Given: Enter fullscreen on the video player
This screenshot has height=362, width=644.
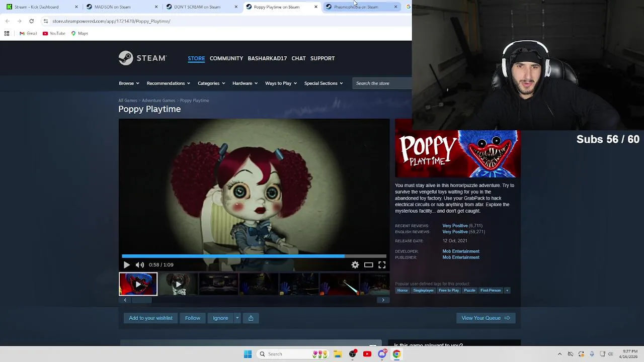Looking at the screenshot, I should [382, 265].
